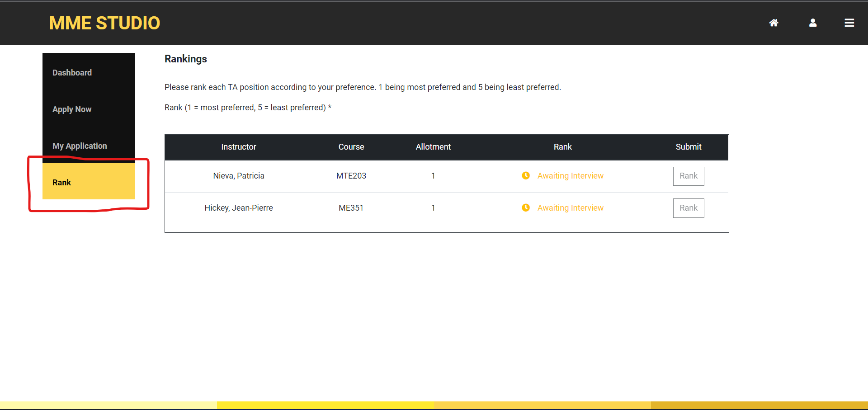Open My Application from the sidebar
This screenshot has height=410, width=868.
[x=80, y=146]
